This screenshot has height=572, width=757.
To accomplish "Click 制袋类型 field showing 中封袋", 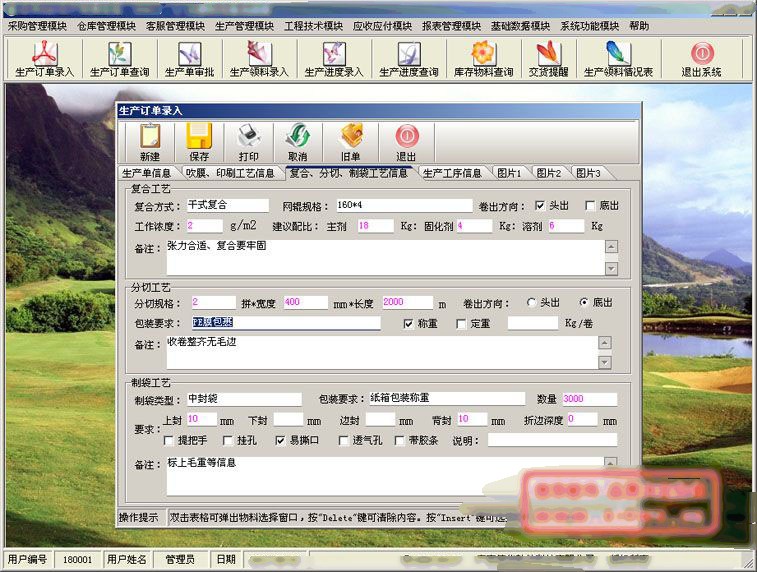I will click(x=244, y=399).
